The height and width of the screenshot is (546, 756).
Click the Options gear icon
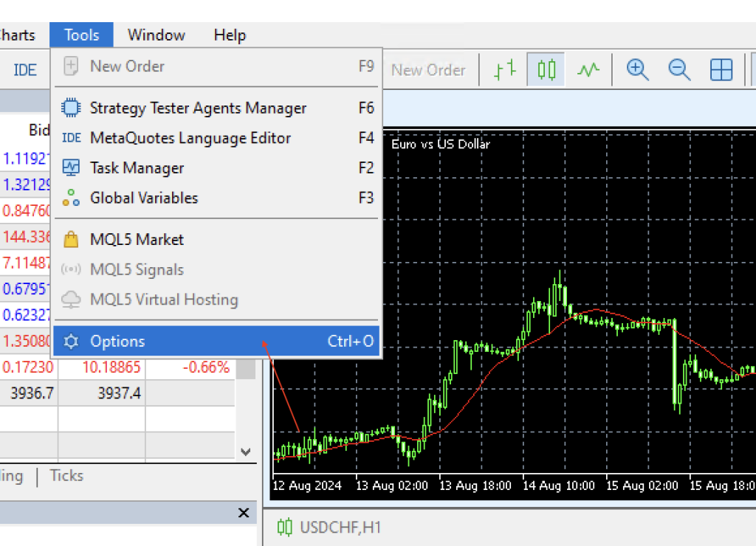pos(71,341)
